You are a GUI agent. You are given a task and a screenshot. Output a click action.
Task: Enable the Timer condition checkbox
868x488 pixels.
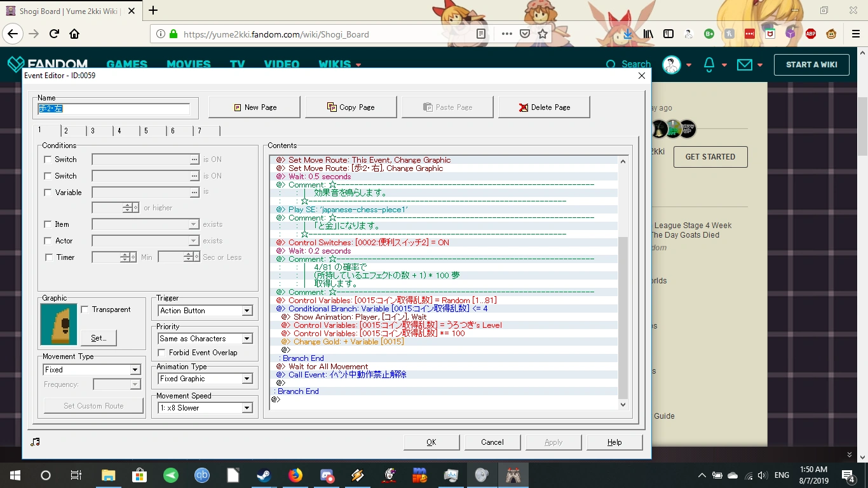pos(48,257)
